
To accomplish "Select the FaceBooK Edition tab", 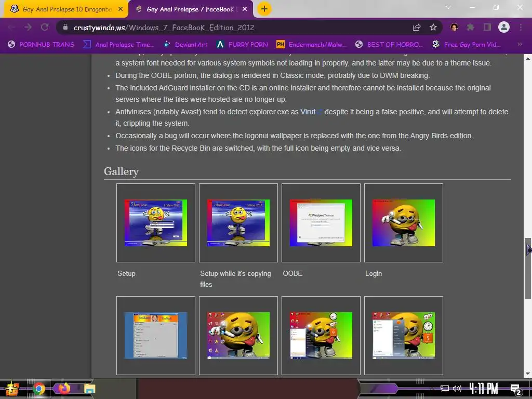I will 191,9.
